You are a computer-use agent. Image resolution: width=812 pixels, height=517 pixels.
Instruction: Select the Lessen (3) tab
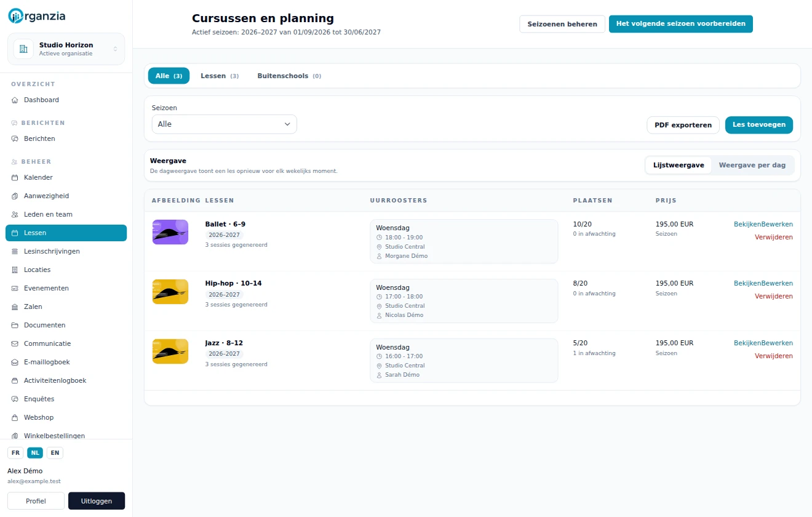tap(220, 76)
